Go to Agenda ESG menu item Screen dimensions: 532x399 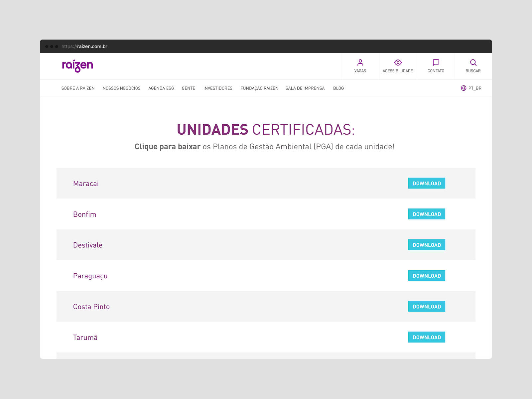[161, 88]
